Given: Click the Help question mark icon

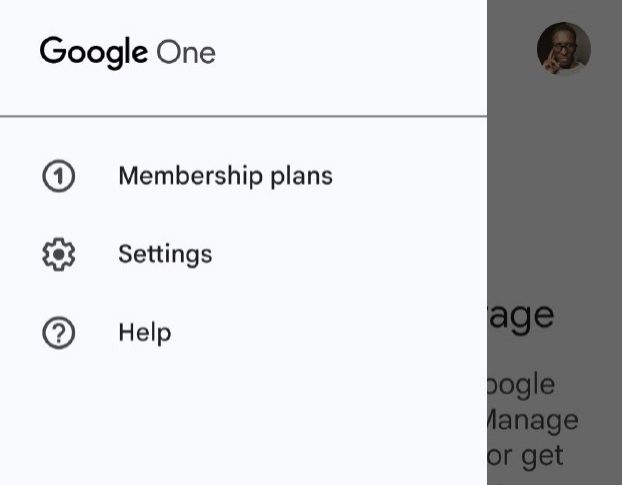Looking at the screenshot, I should pyautogui.click(x=59, y=333).
